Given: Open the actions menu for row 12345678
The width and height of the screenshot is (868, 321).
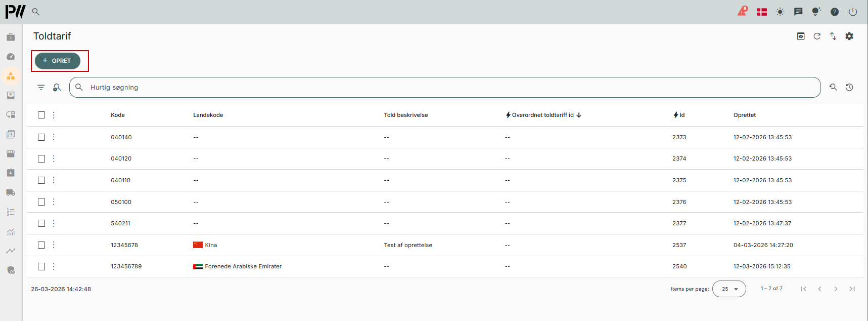Looking at the screenshot, I should (54, 245).
